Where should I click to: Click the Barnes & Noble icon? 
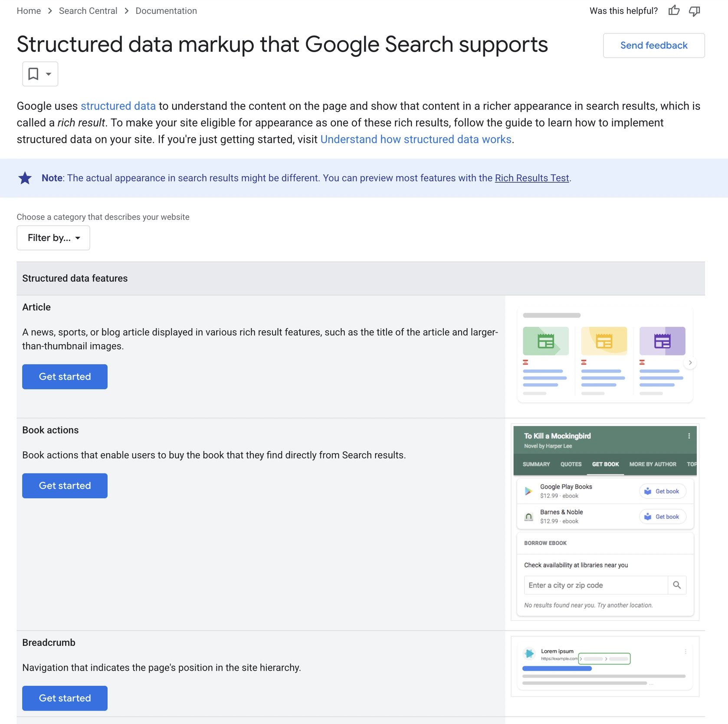click(528, 517)
